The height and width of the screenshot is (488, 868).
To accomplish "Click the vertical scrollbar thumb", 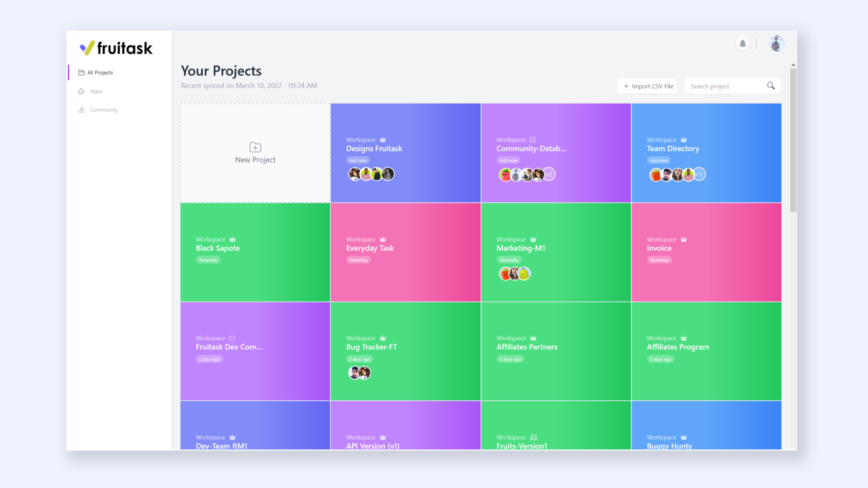I will 793,140.
